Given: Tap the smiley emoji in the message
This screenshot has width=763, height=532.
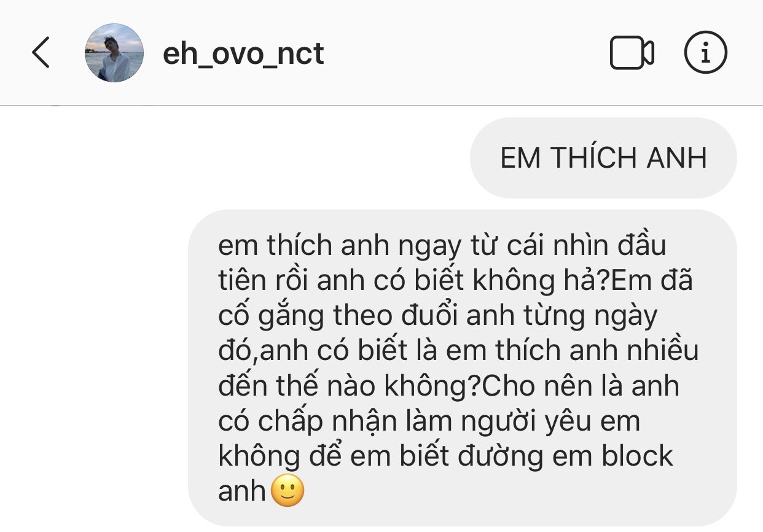Looking at the screenshot, I should tap(288, 491).
